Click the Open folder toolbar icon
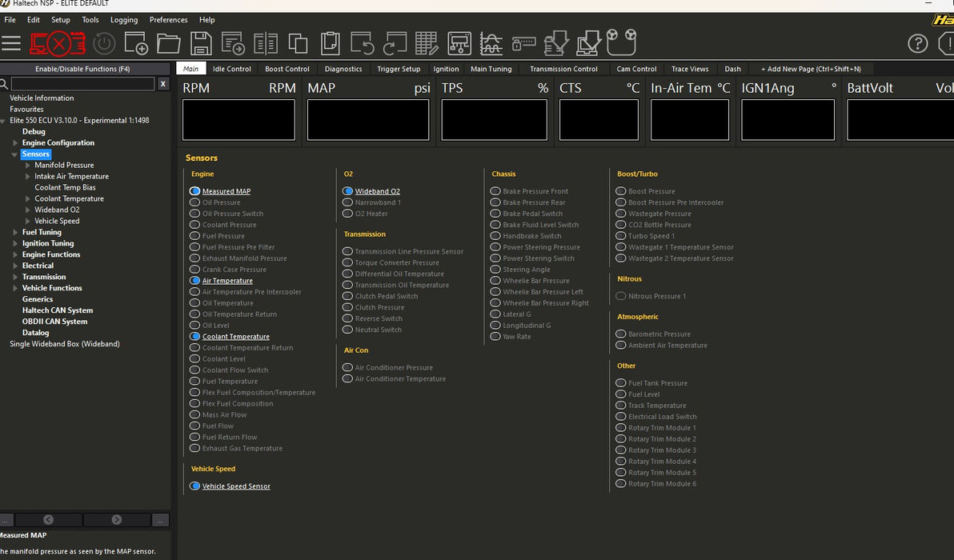 point(168,43)
